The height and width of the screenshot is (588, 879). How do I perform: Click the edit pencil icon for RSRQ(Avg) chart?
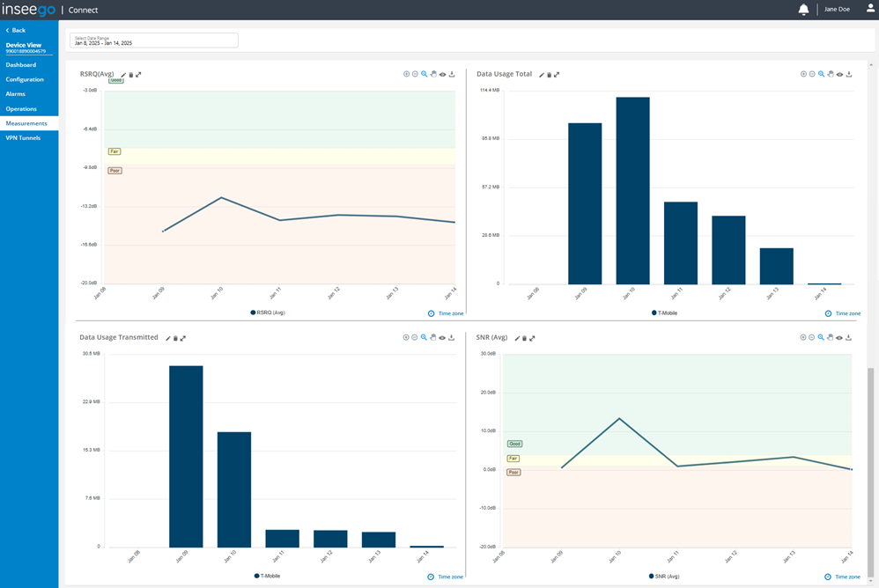123,75
